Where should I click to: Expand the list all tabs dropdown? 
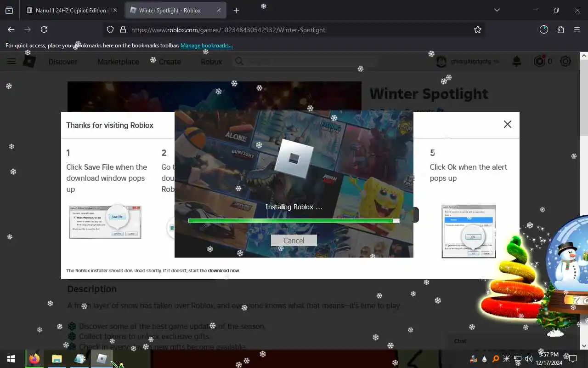497,10
